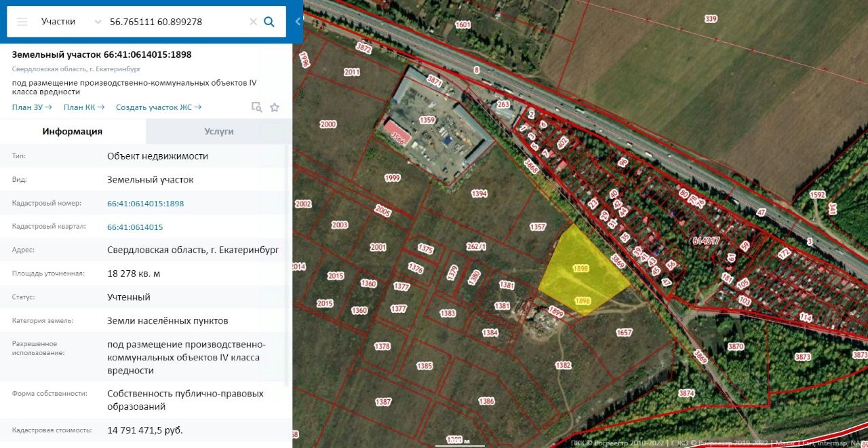Open cadastral number 66:41:0614015:1898 link
This screenshot has height=448, width=868.
point(145,204)
